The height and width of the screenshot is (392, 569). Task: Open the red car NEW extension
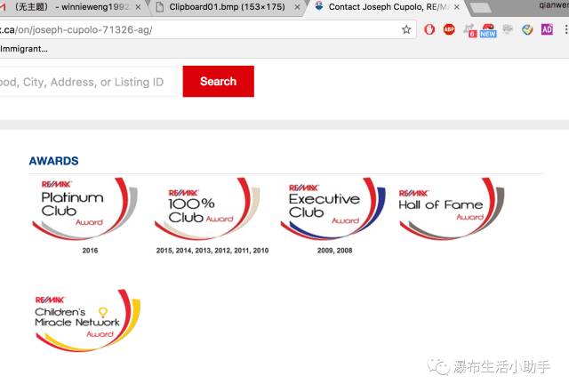point(488,30)
